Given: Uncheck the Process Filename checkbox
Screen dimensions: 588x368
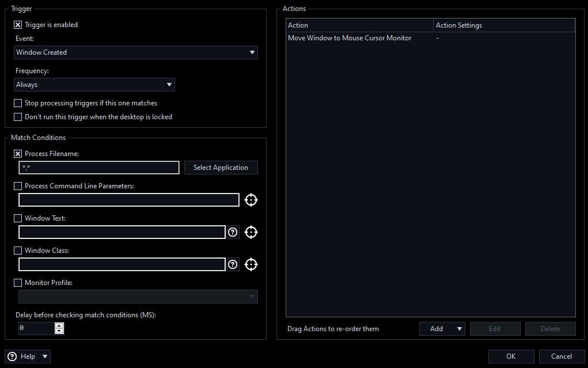Looking at the screenshot, I should click(18, 154).
